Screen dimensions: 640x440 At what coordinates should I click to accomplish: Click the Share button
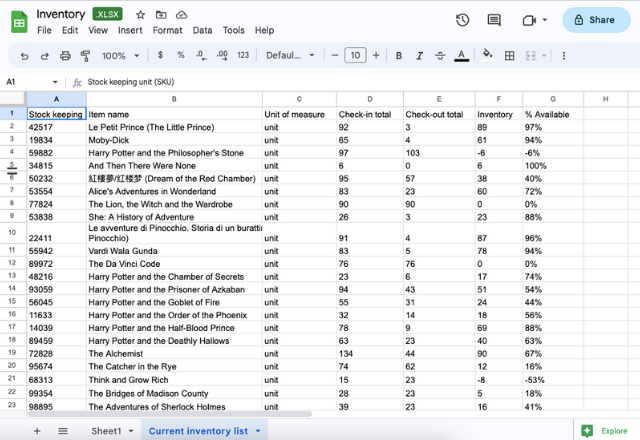click(596, 20)
